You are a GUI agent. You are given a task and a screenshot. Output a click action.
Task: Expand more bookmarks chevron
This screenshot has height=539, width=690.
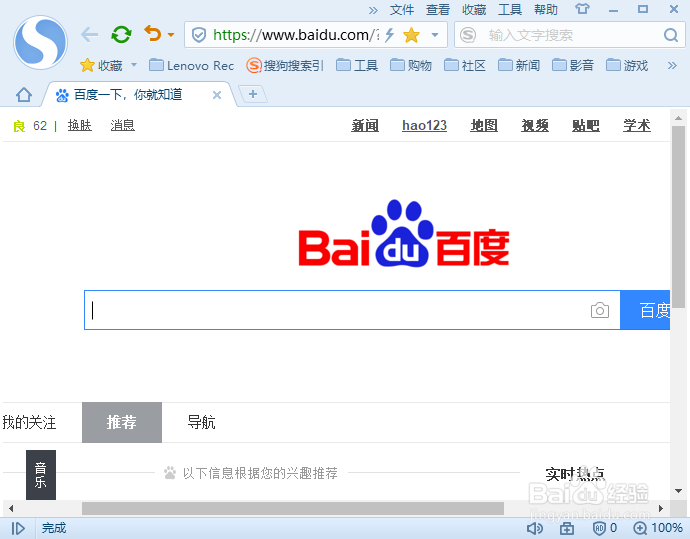672,66
